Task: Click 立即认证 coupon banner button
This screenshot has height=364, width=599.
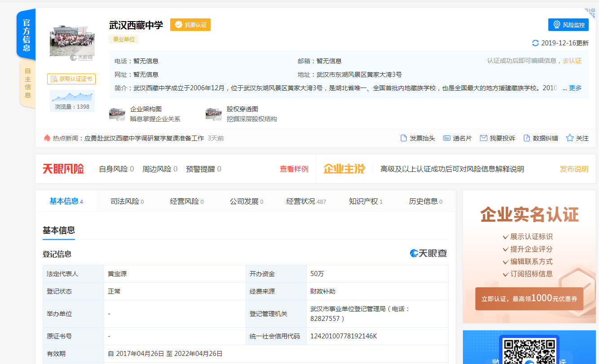Action: tap(529, 299)
